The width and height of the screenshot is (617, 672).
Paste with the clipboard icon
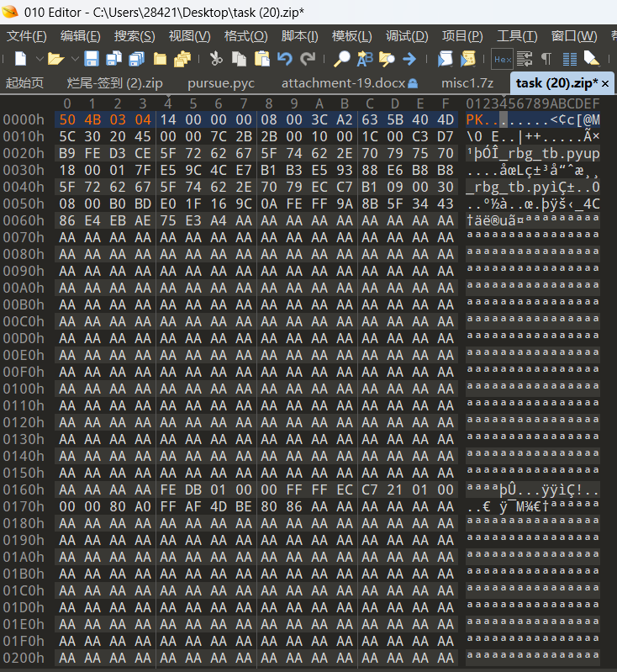click(x=261, y=59)
